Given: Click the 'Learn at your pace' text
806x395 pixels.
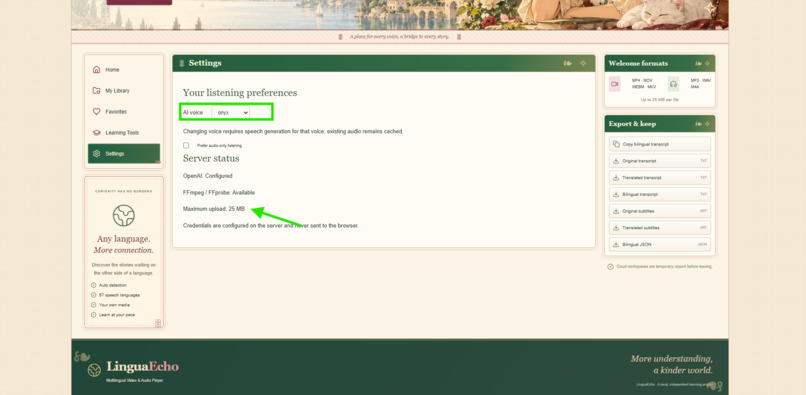Looking at the screenshot, I should click(117, 315).
